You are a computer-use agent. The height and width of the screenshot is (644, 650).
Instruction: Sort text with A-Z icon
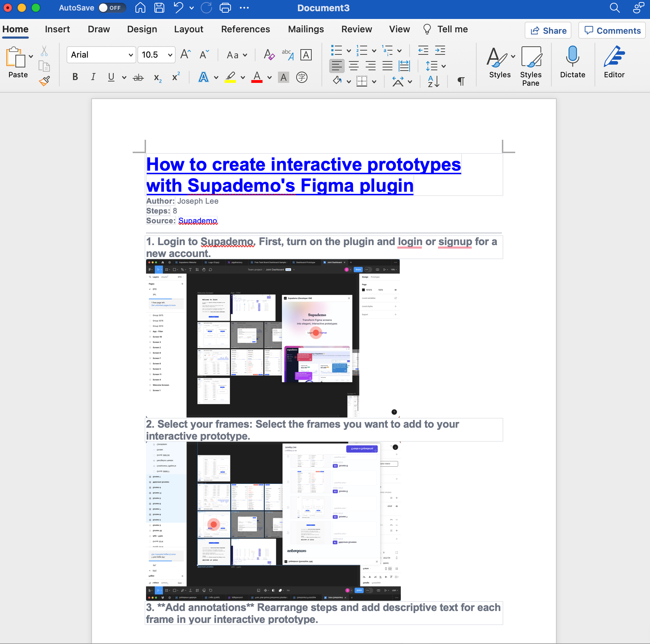click(433, 81)
